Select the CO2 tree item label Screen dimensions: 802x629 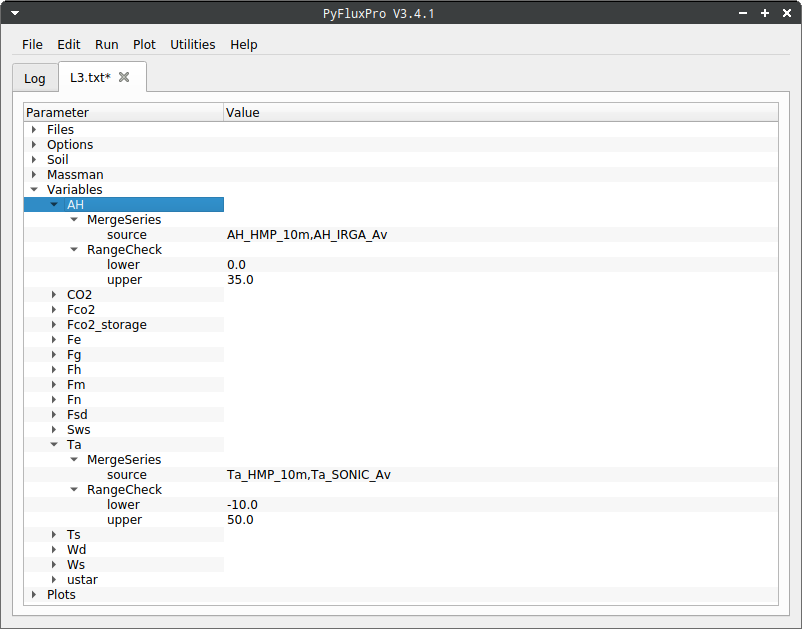[x=79, y=295]
